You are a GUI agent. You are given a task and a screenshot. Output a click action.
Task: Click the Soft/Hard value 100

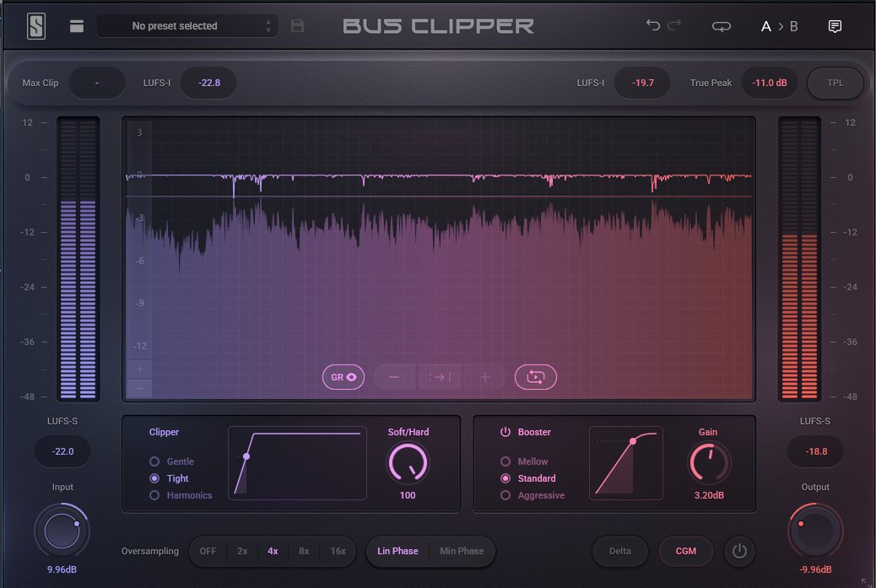(x=408, y=495)
